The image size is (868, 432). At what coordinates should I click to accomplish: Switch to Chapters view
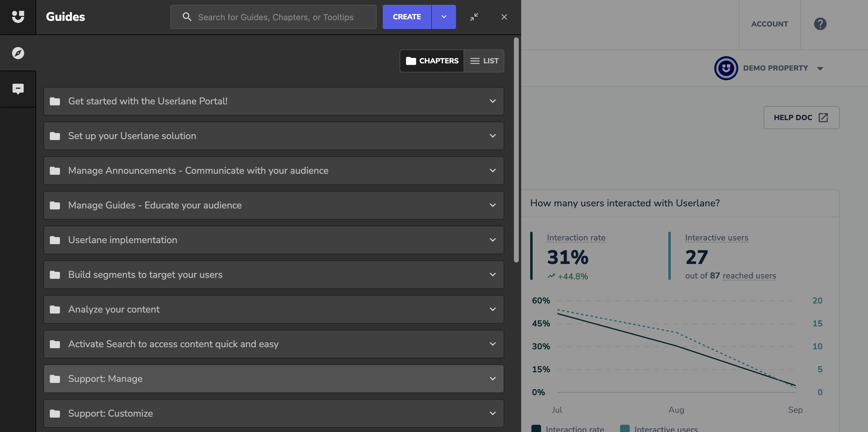coord(432,61)
